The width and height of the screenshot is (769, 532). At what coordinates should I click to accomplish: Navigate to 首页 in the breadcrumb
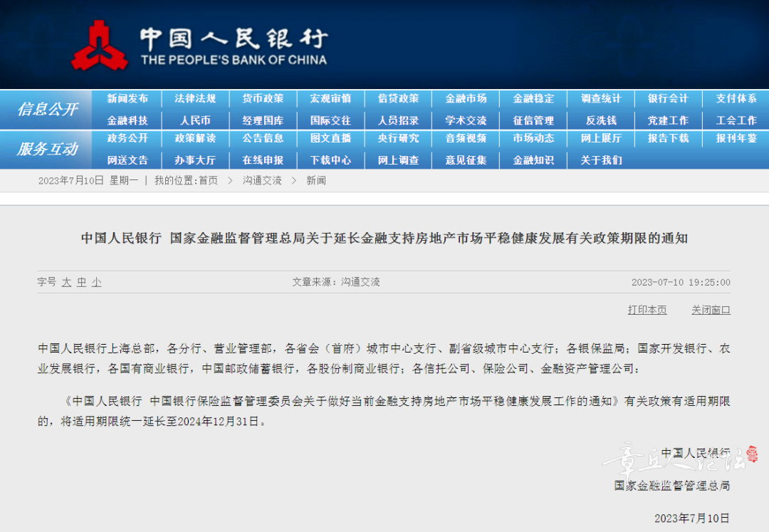(x=208, y=181)
